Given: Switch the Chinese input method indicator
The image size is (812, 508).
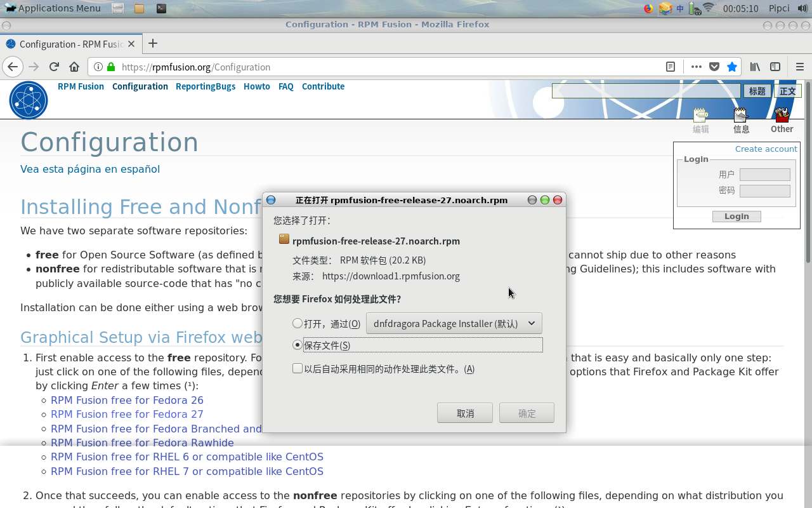Looking at the screenshot, I should 680,8.
